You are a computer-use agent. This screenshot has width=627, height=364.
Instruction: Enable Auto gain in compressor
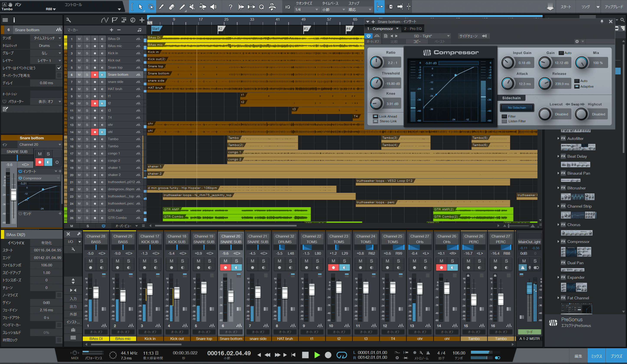pyautogui.click(x=561, y=53)
